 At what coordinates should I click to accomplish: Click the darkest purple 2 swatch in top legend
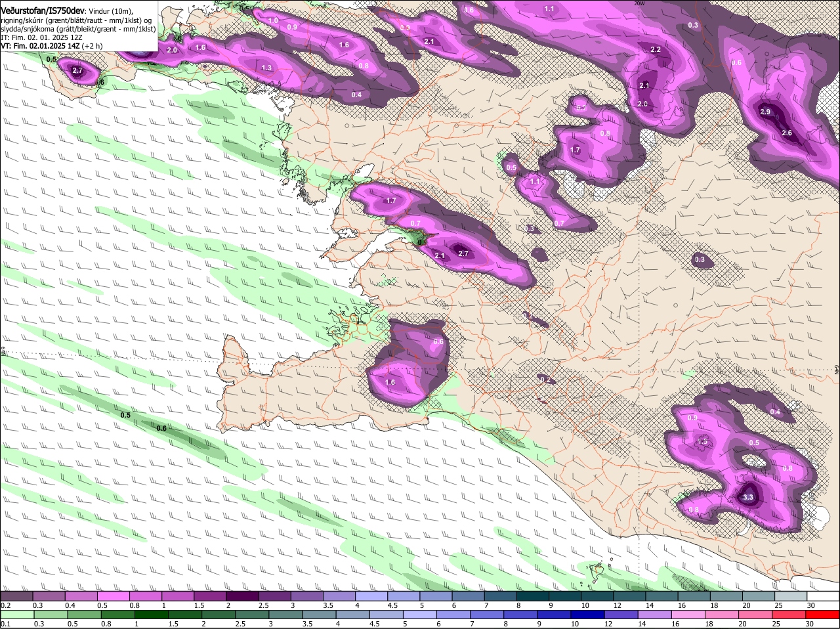(x=242, y=596)
